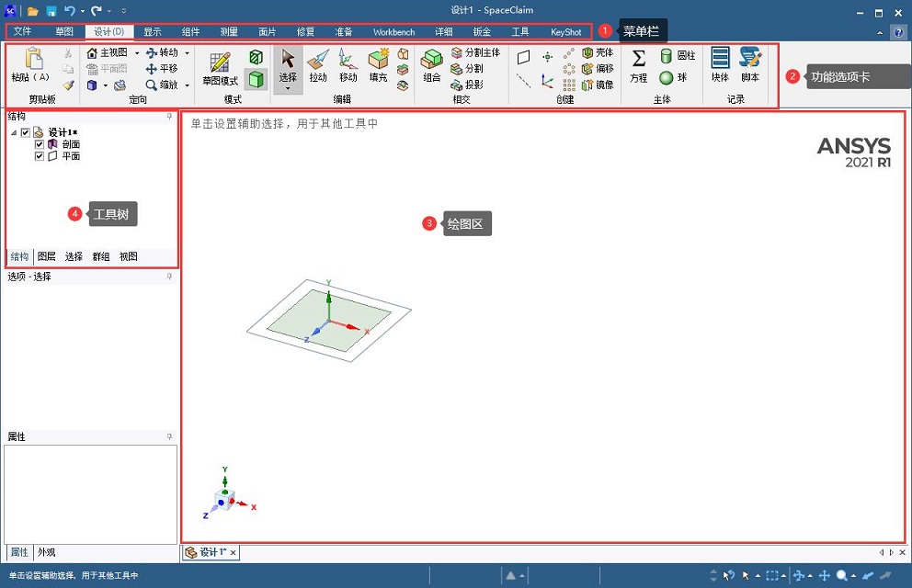Toggle the 平面 checkbox in structure tree

39,156
